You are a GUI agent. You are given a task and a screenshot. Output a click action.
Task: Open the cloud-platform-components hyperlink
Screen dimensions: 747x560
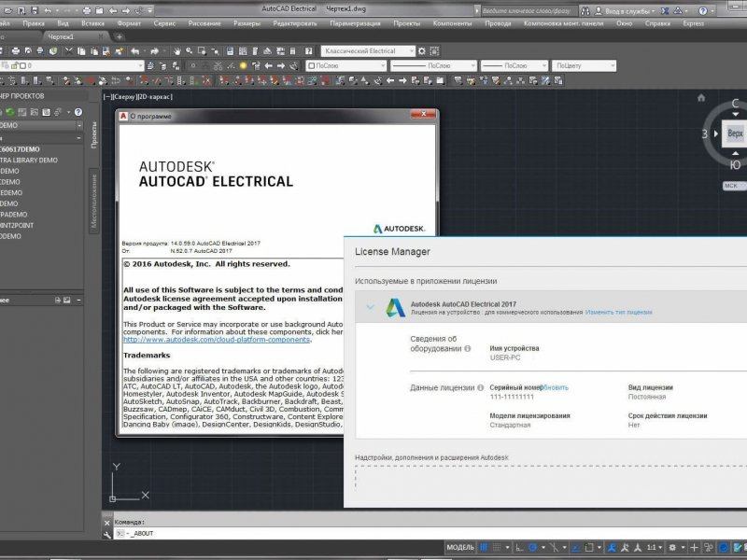(217, 340)
